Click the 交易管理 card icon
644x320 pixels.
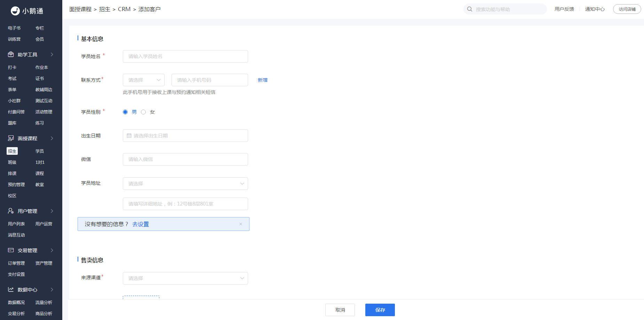[11, 250]
